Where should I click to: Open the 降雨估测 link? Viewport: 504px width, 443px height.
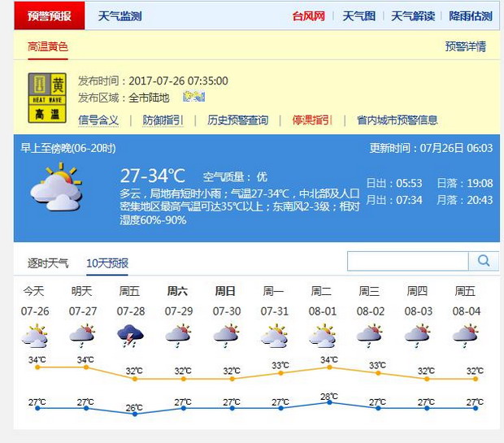click(470, 16)
